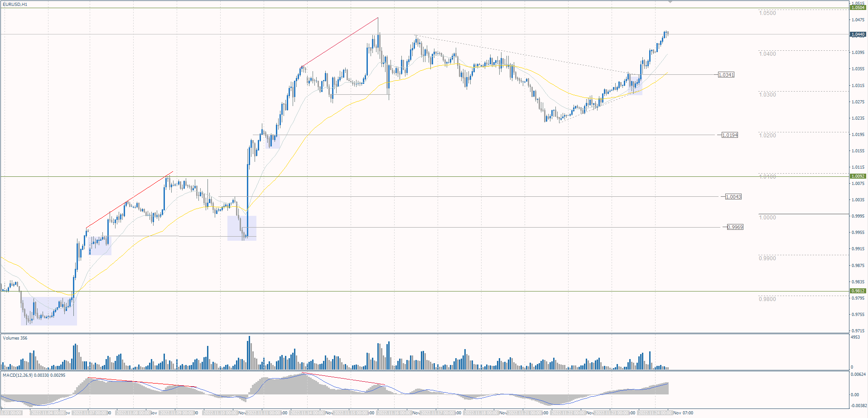Click the chart shift triangle marker at the top
This screenshot has height=418, width=868.
click(670, 2)
